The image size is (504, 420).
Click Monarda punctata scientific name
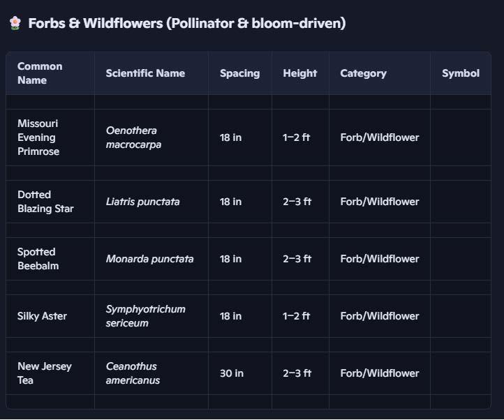click(150, 259)
